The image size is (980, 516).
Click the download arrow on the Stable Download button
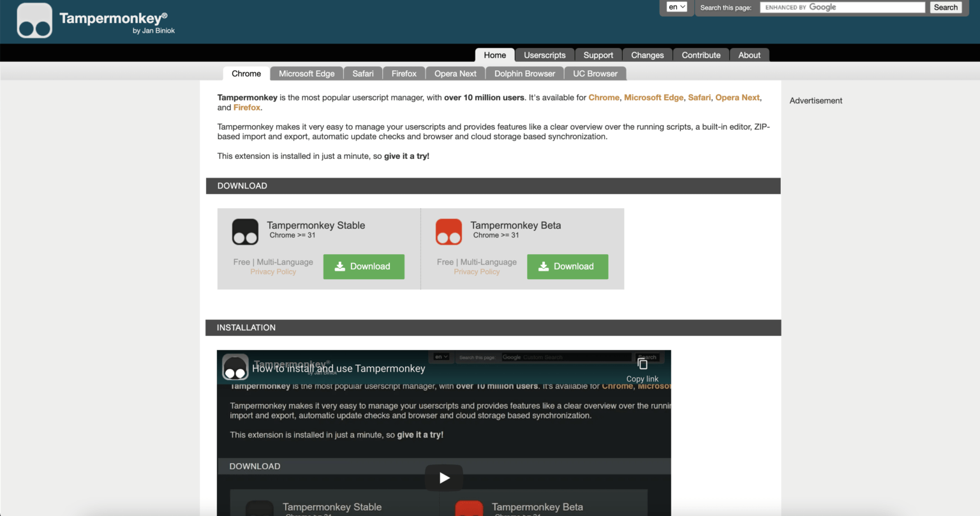pos(341,266)
